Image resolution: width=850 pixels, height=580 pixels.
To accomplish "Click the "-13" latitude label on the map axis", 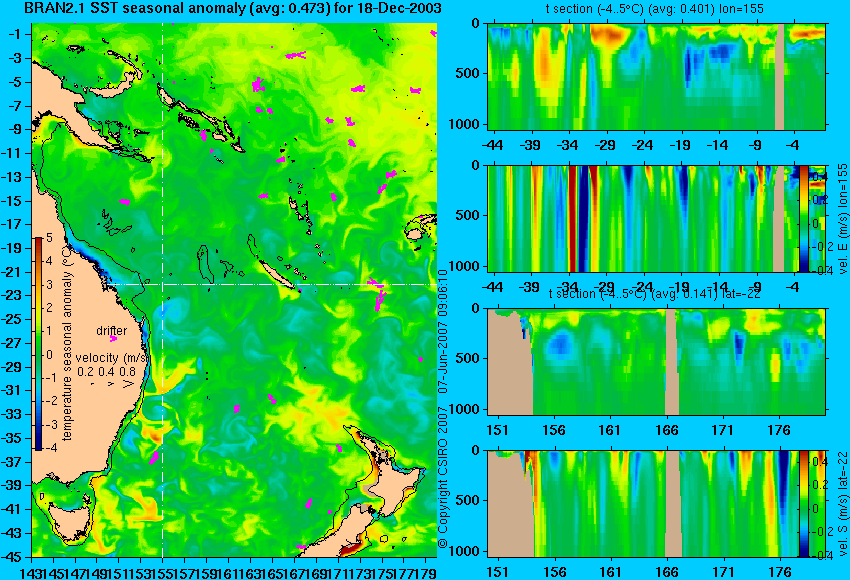I will coord(11,177).
